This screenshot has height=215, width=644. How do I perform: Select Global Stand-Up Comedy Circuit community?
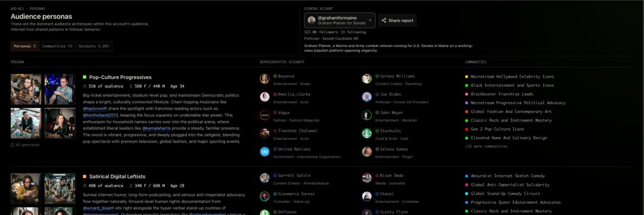pyautogui.click(x=505, y=193)
